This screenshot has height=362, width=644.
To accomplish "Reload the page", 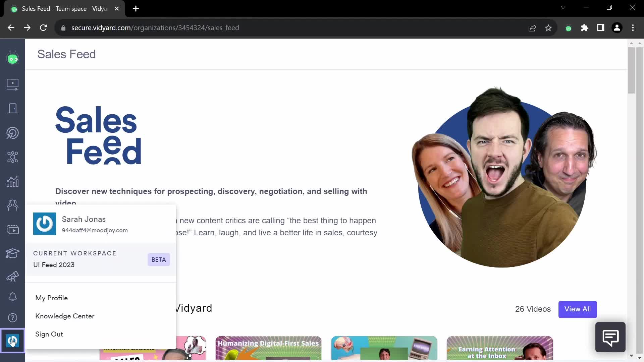I will (x=43, y=28).
